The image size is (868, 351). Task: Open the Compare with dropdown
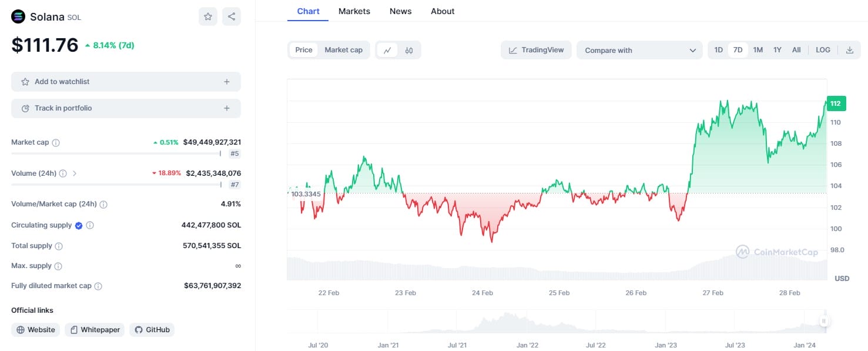pos(639,50)
